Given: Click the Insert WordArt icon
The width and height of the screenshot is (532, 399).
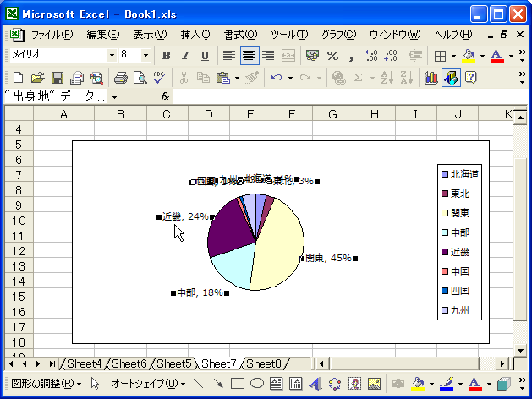Looking at the screenshot, I should coord(315,384).
